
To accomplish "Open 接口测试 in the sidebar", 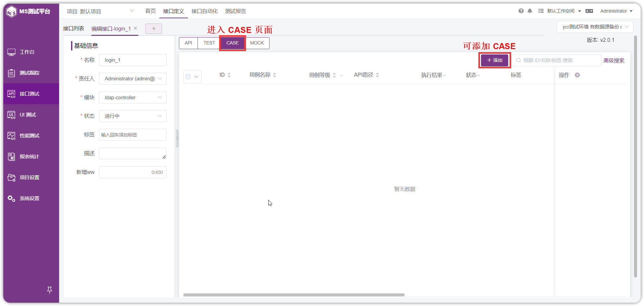I will (31, 94).
